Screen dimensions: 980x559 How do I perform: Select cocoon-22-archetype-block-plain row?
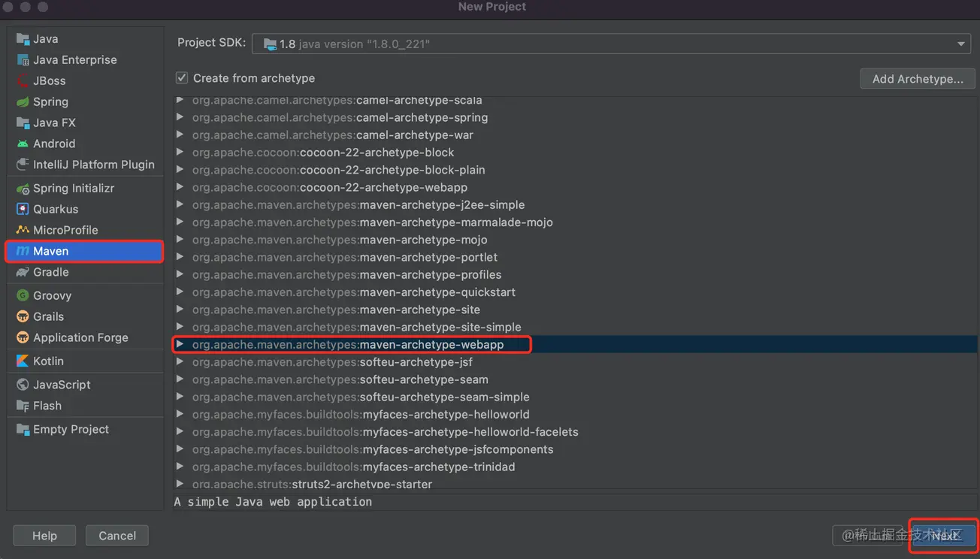(576, 170)
